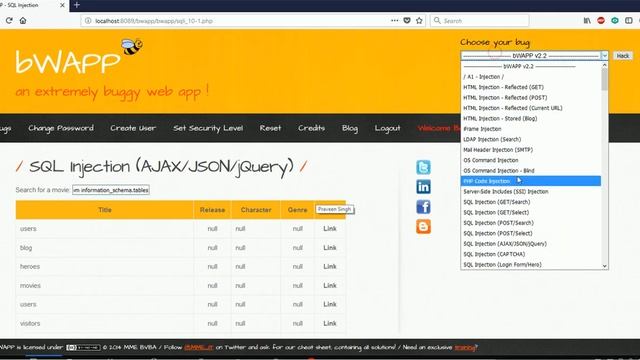
Task: Open the page actions three-dots menu
Action: coord(394,20)
